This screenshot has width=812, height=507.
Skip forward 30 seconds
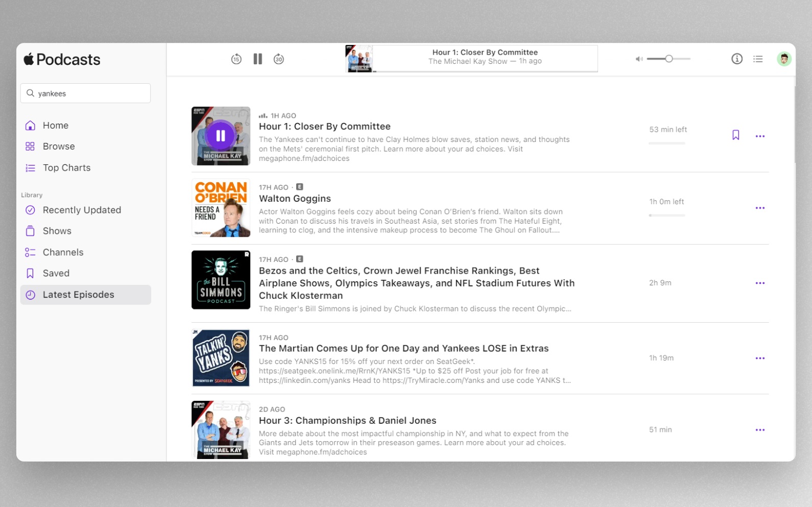(279, 59)
